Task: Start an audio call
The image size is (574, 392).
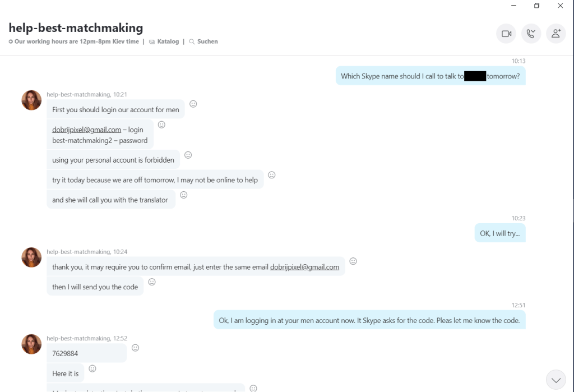Action: pyautogui.click(x=531, y=34)
